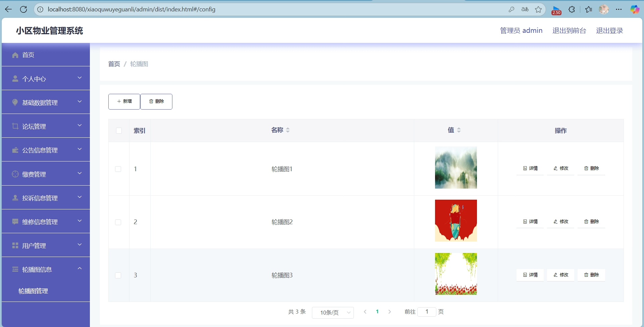Viewport: 644px width, 327px height.
Task: Go back using the browser back arrow
Action: pyautogui.click(x=8, y=9)
